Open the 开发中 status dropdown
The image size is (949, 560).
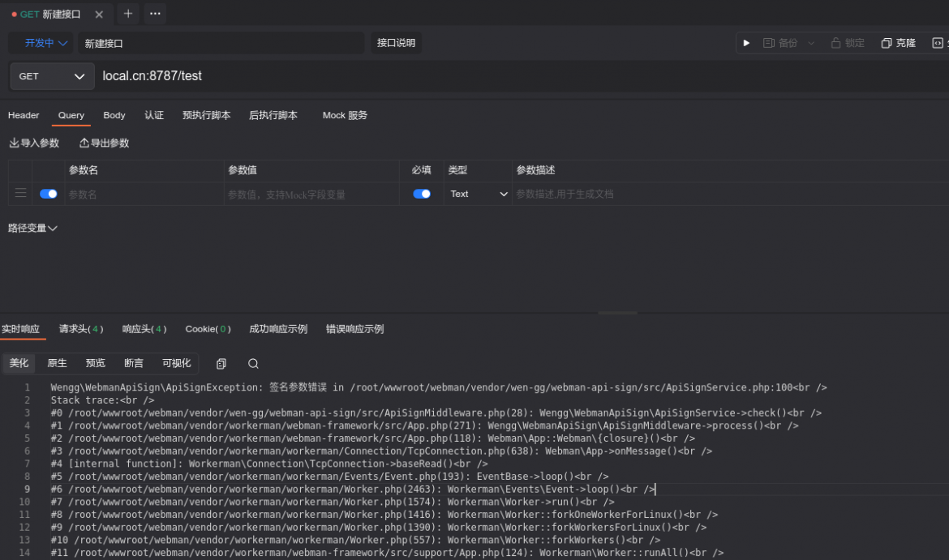(x=46, y=43)
